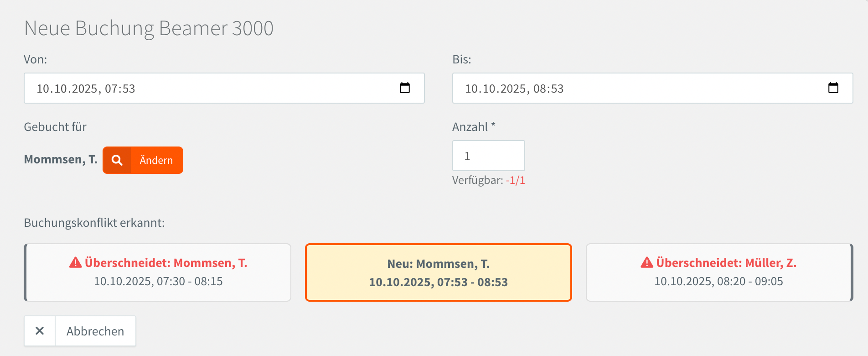
Task: Cancel booking with Abbrechen
Action: point(95,331)
